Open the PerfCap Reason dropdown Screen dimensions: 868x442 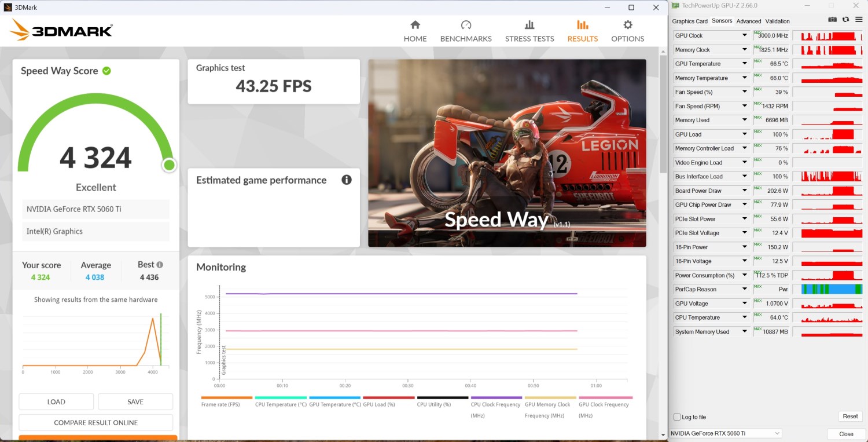click(745, 290)
